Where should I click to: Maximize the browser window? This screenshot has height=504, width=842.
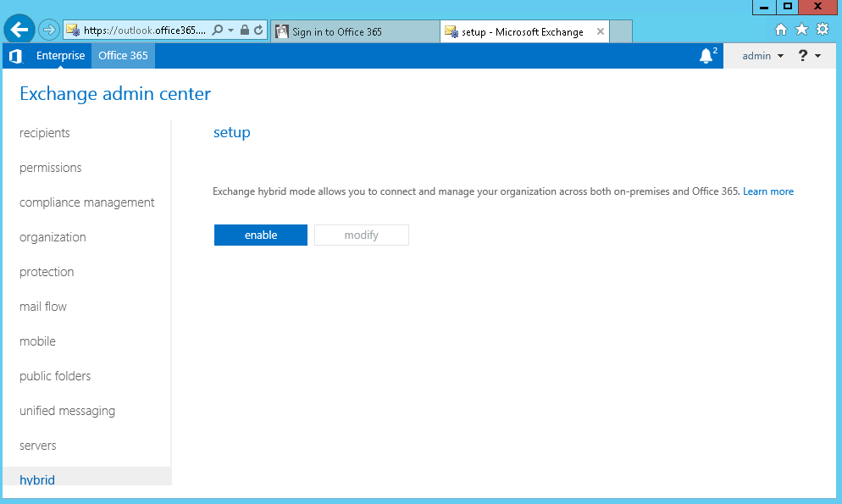tap(787, 7)
